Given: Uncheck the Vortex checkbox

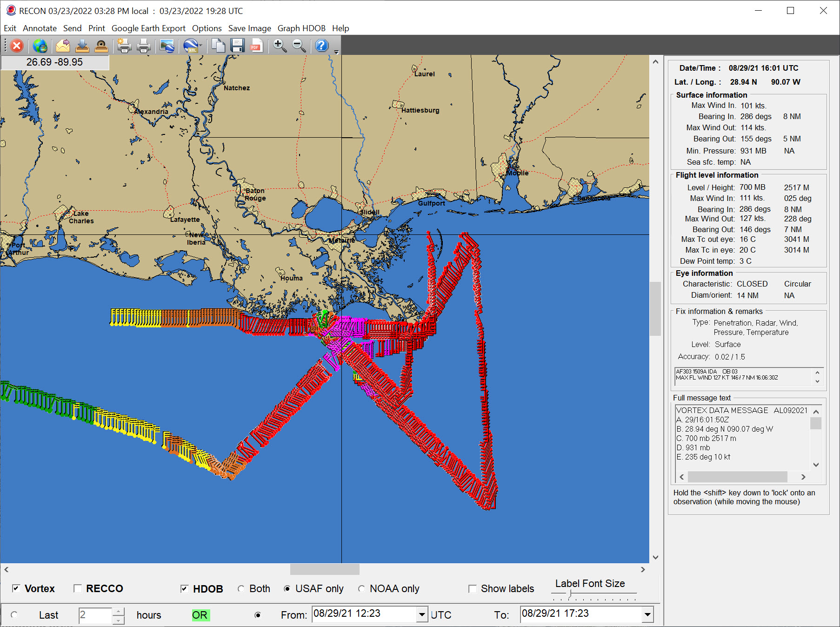Looking at the screenshot, I should pyautogui.click(x=16, y=588).
